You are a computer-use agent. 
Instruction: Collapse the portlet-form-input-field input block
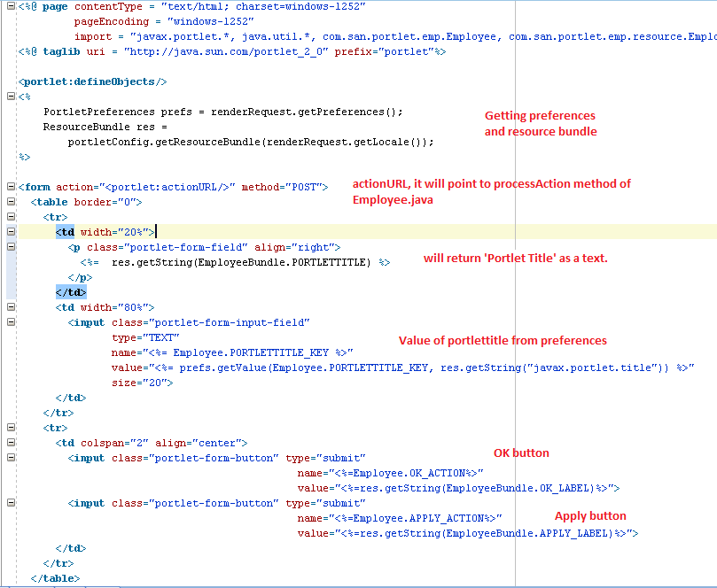click(x=10, y=322)
